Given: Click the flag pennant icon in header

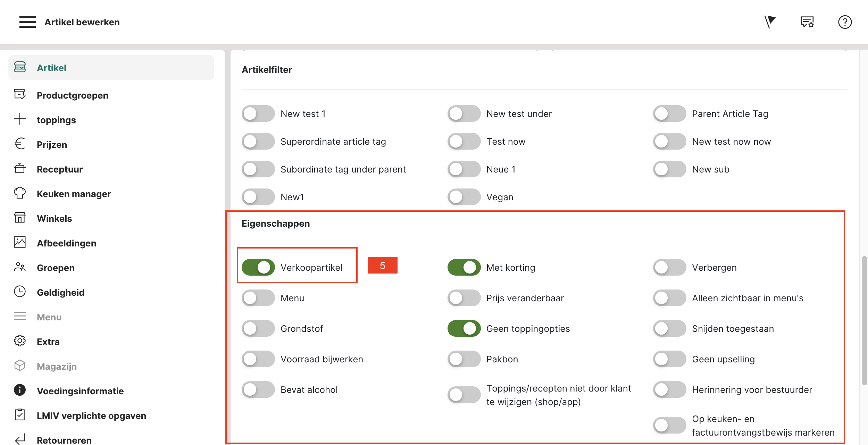Looking at the screenshot, I should coord(770,22).
